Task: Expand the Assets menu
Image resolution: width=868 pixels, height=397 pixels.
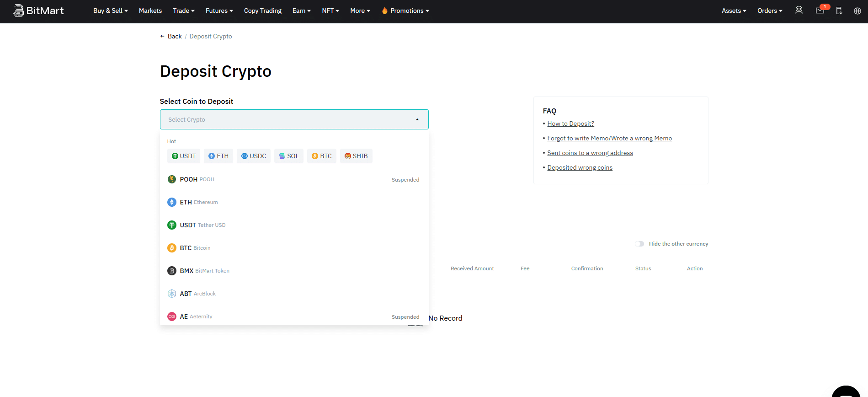Action: coord(734,11)
